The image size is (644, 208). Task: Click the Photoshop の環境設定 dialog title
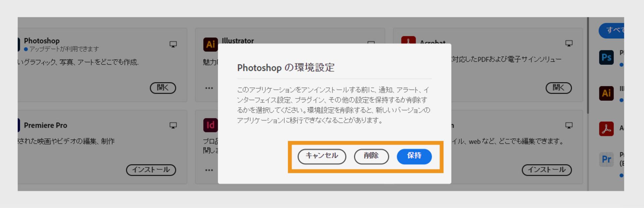(286, 68)
